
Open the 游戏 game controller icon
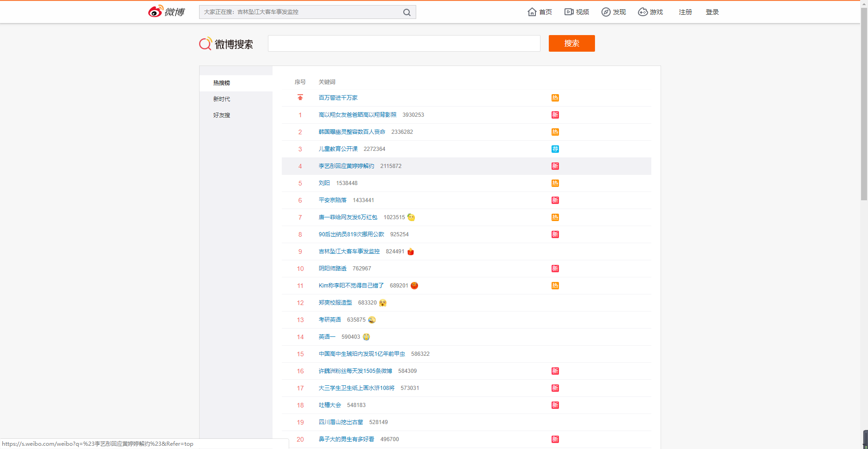[643, 12]
